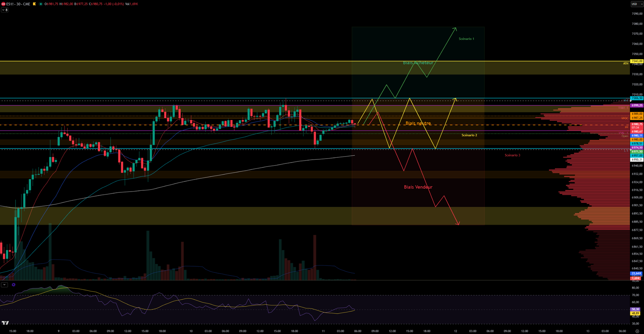
Task: Open time axis settings gear icon
Action: point(637,331)
